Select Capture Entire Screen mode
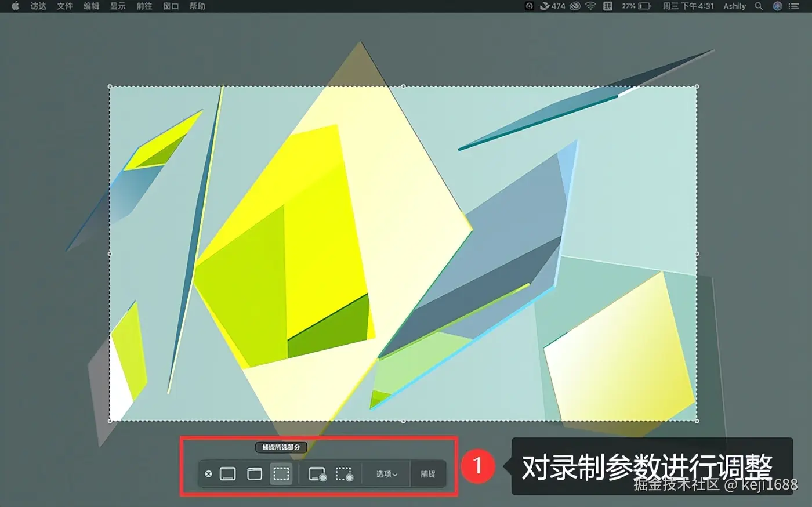 coord(228,474)
